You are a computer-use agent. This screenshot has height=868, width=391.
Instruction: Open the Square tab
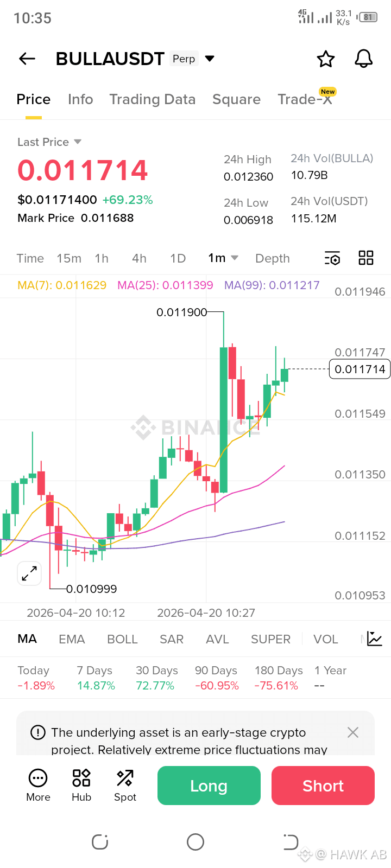[x=236, y=99]
